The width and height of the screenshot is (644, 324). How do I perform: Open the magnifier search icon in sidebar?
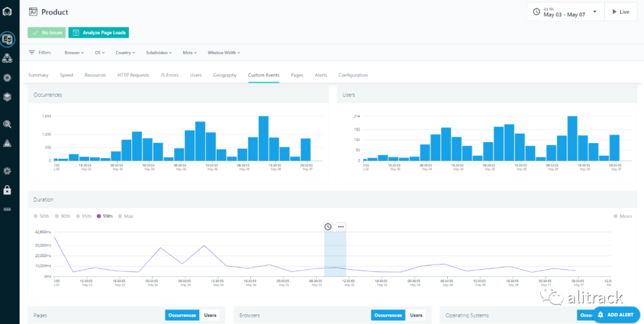pos(7,124)
